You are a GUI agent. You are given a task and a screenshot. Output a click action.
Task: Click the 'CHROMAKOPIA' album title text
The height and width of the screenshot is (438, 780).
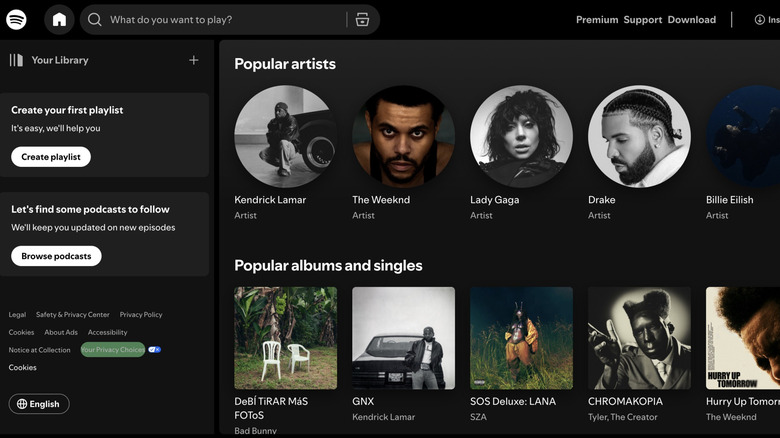pyautogui.click(x=625, y=401)
